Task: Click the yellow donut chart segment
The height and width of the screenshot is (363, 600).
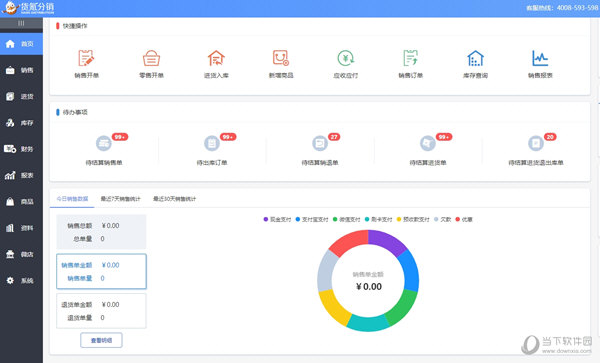Action: click(335, 307)
